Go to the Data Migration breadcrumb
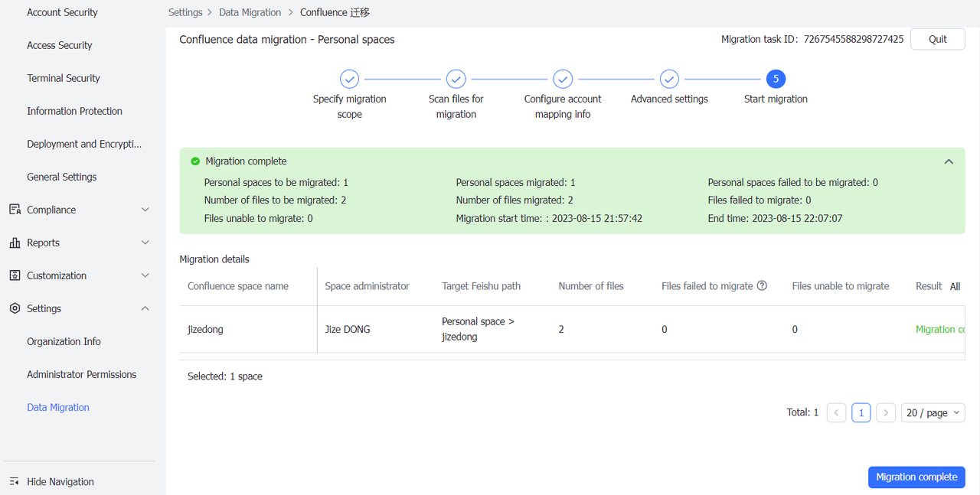 (x=250, y=12)
